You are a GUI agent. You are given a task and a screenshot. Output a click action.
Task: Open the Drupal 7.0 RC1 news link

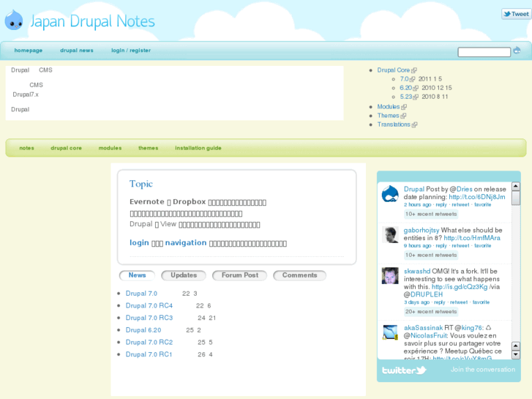tap(149, 354)
